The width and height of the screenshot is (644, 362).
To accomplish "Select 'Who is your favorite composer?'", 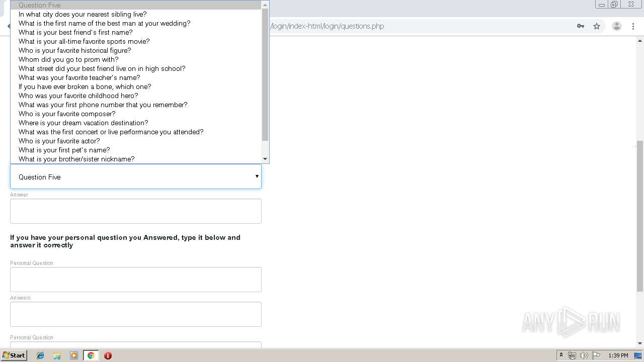I will [x=136, y=114].
